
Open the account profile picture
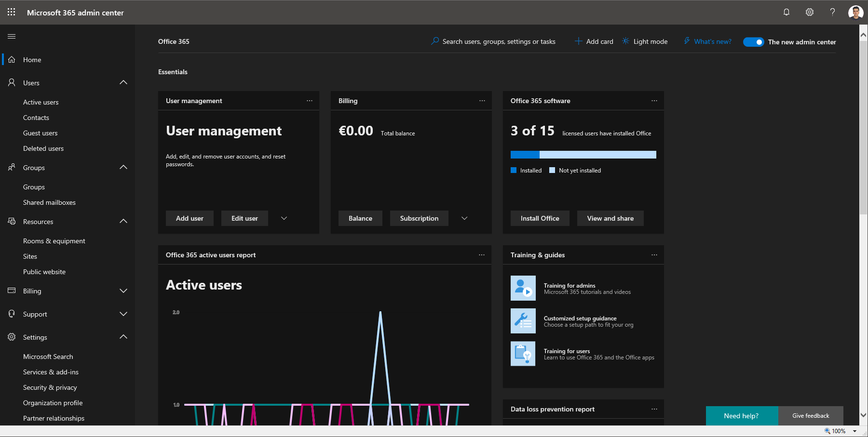(x=855, y=12)
